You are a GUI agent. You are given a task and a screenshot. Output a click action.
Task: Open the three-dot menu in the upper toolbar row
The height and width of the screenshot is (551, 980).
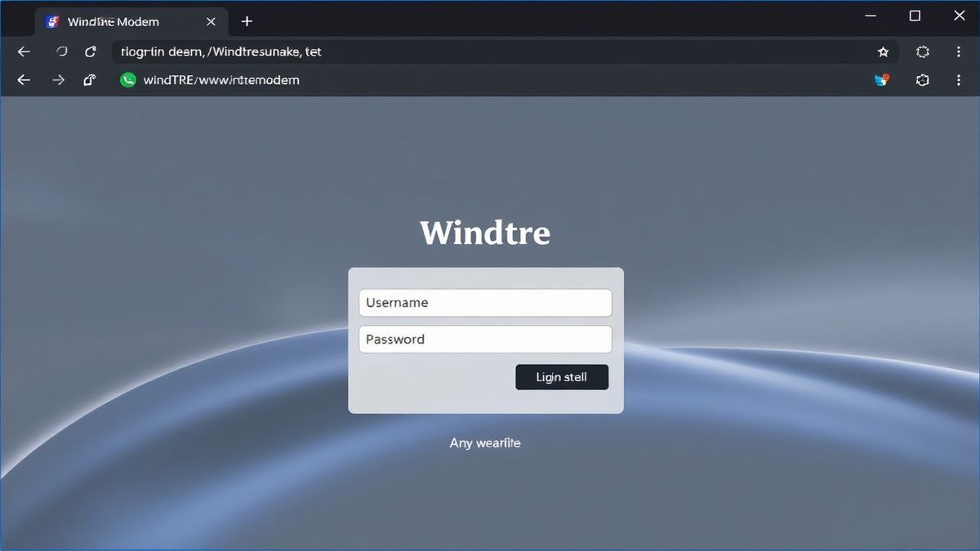tap(958, 51)
